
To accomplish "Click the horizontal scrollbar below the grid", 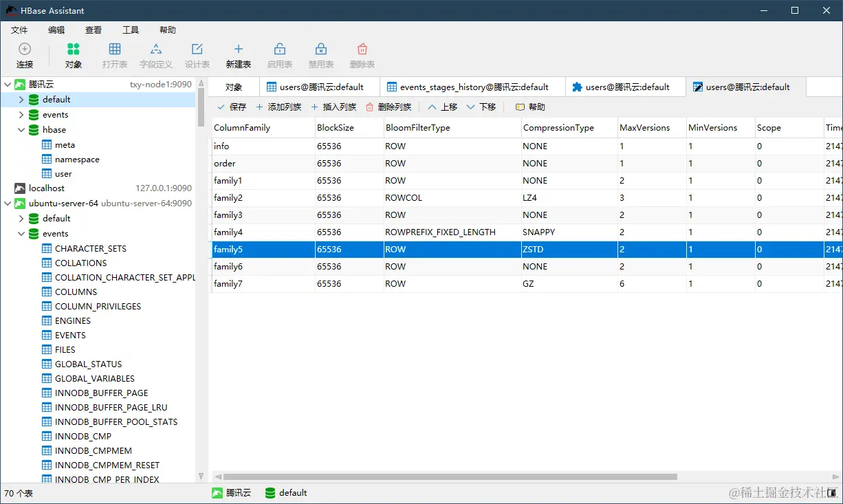I will pyautogui.click(x=450, y=476).
